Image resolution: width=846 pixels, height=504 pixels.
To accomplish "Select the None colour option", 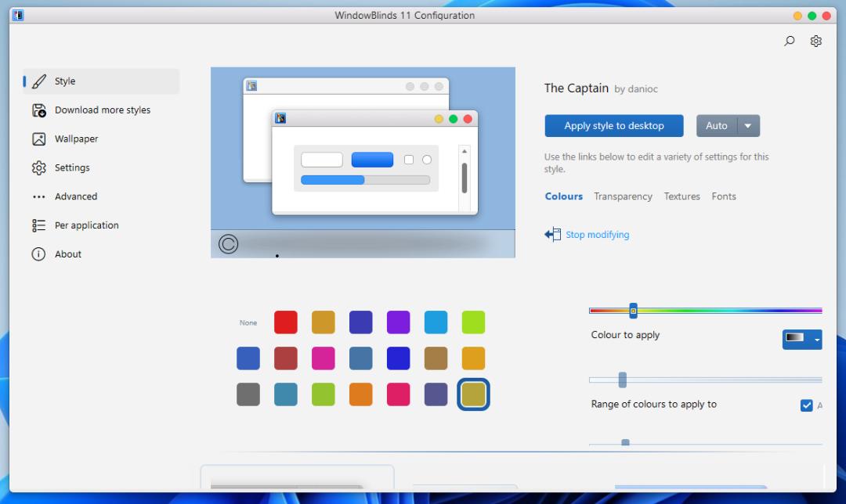I will 248,322.
